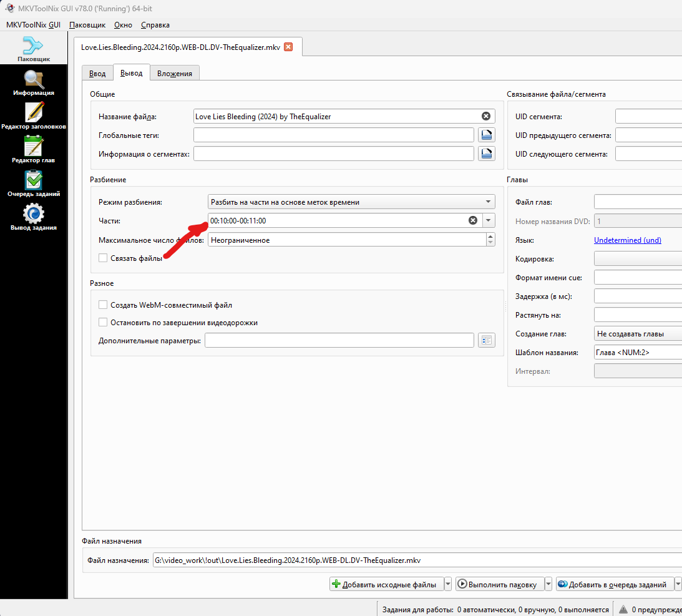Switch to the Вложения tab
Screen dimensions: 682x616
[x=175, y=74]
